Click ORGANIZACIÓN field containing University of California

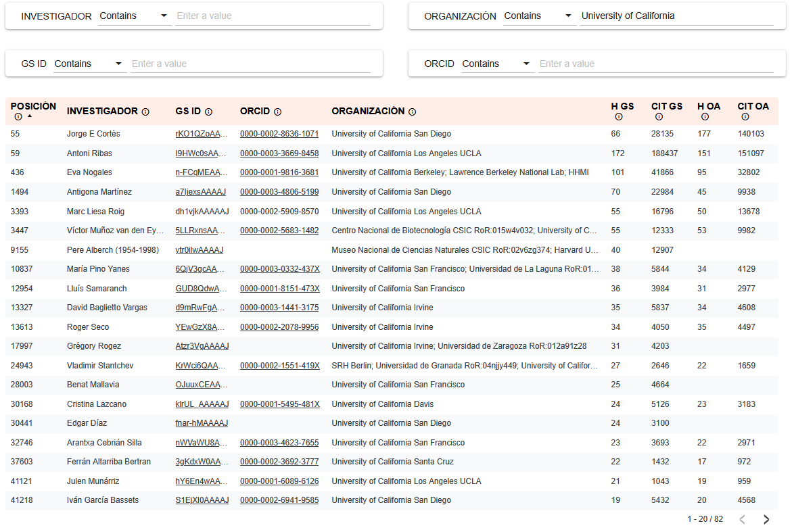(x=676, y=16)
